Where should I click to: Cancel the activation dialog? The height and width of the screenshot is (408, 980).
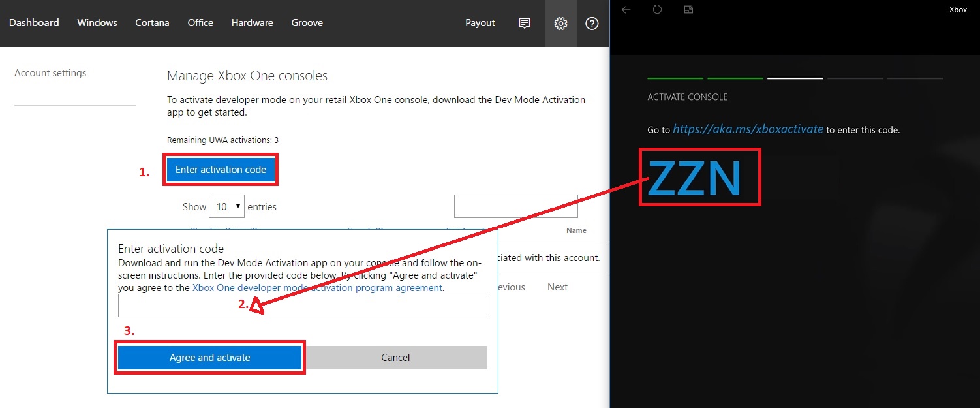[x=395, y=357]
